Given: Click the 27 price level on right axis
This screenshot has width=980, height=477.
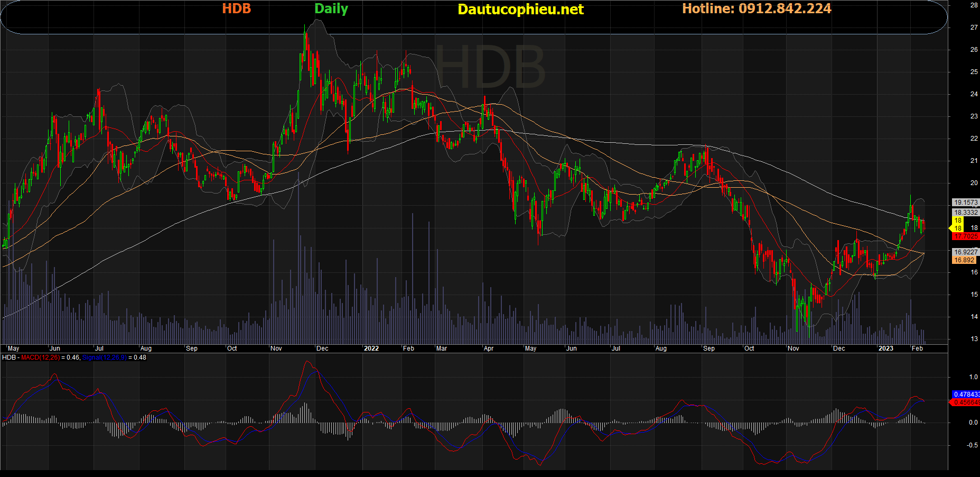Looking at the screenshot, I should pos(974,27).
